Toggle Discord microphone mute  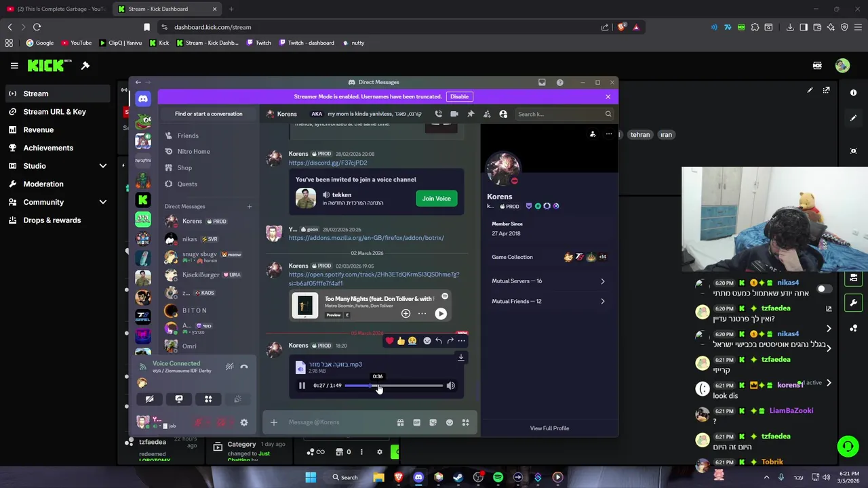[x=198, y=422]
